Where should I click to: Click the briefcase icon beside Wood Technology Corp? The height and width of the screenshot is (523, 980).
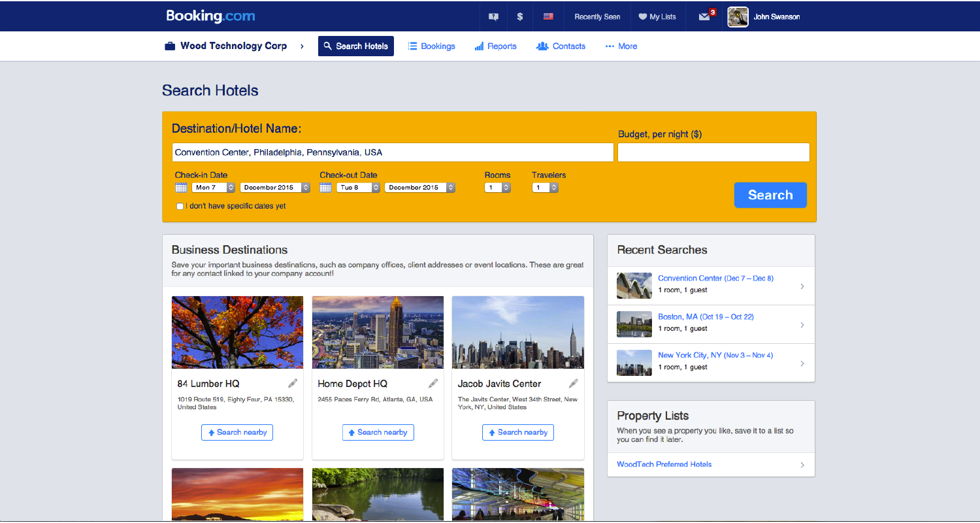coord(169,46)
